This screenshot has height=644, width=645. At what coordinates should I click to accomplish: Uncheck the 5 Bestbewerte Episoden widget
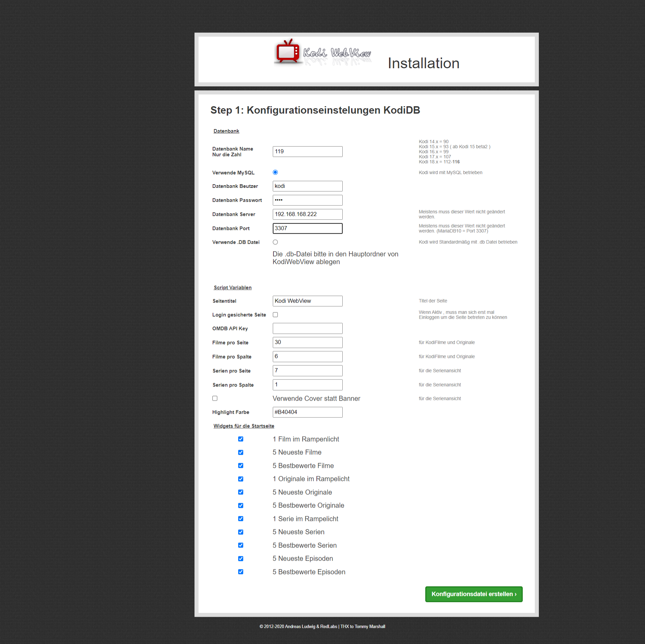coord(241,572)
